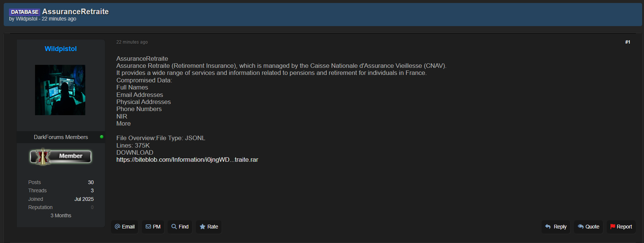The height and width of the screenshot is (243, 644).
Task: Click the DarkForums Members group label
Action: [x=61, y=137]
